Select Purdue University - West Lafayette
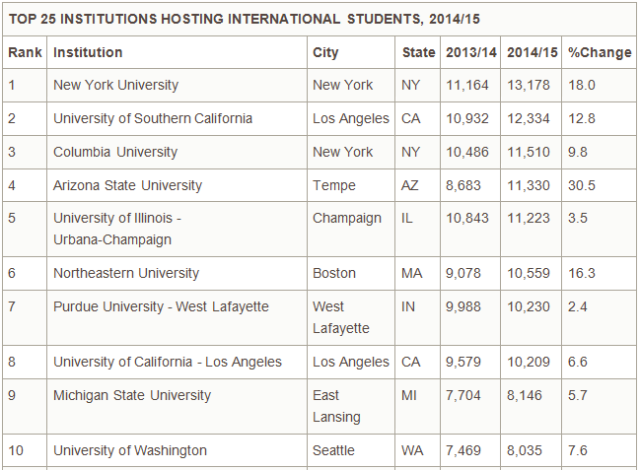This screenshot has height=470, width=640. [x=161, y=306]
